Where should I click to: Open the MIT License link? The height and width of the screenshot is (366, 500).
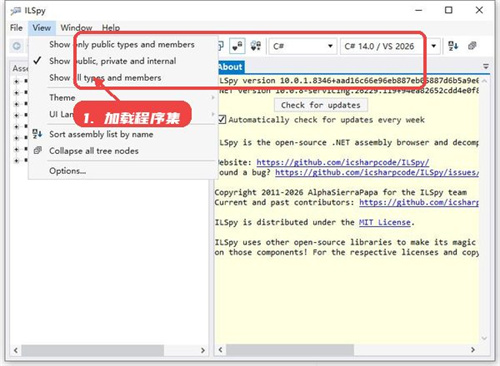(384, 222)
